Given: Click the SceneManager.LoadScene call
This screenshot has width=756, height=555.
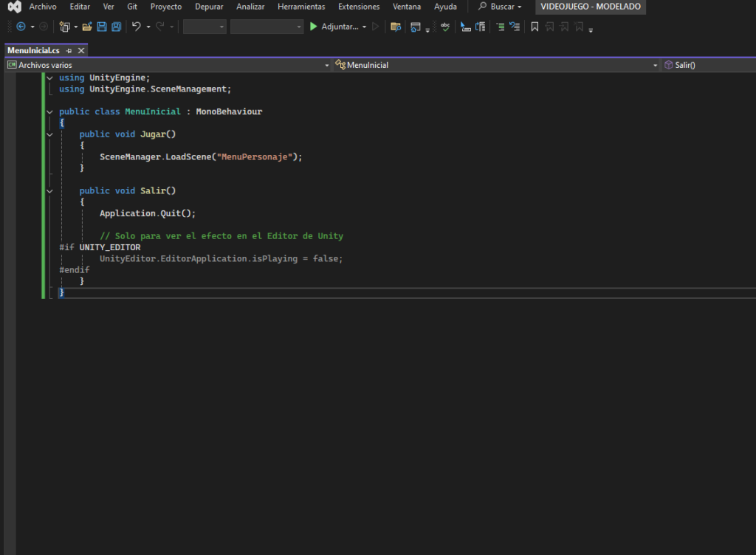Looking at the screenshot, I should pyautogui.click(x=201, y=157).
